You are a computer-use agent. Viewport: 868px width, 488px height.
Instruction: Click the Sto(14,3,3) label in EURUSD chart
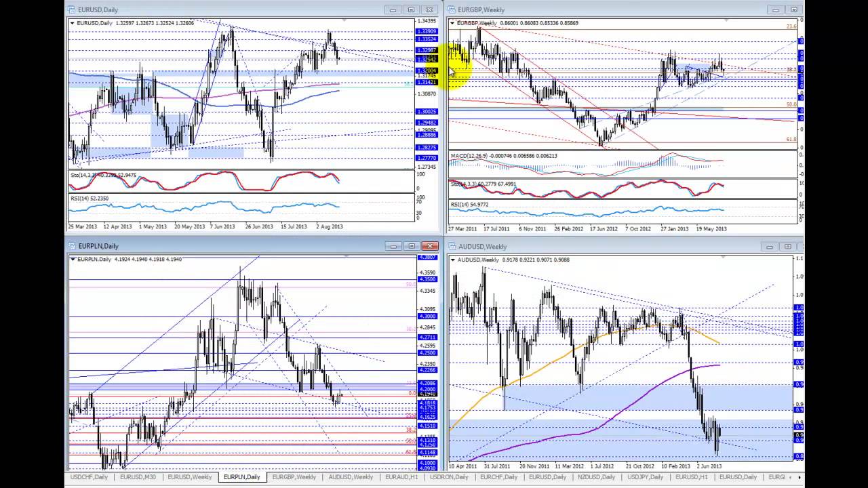[103, 175]
